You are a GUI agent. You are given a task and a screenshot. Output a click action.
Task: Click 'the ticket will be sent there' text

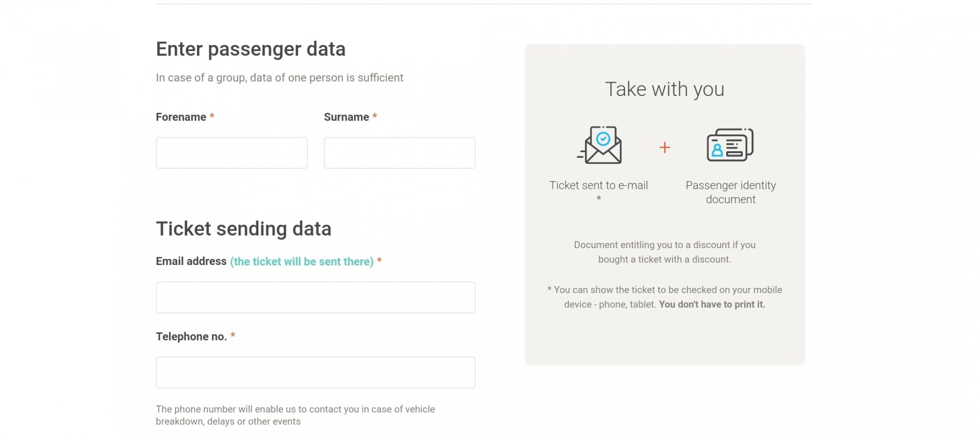coord(302,261)
